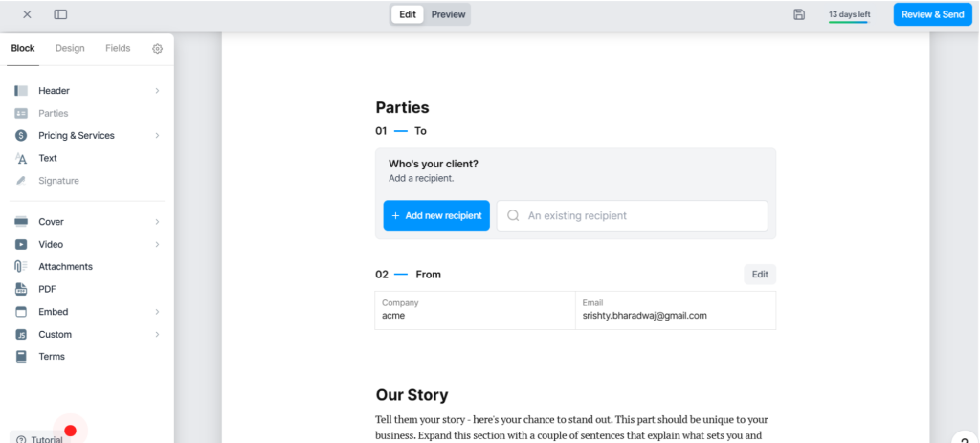Open the Design tab

tap(70, 48)
